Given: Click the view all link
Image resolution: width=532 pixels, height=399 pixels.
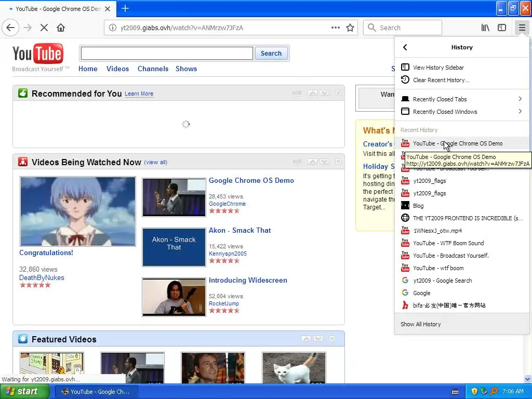Looking at the screenshot, I should pos(156,162).
